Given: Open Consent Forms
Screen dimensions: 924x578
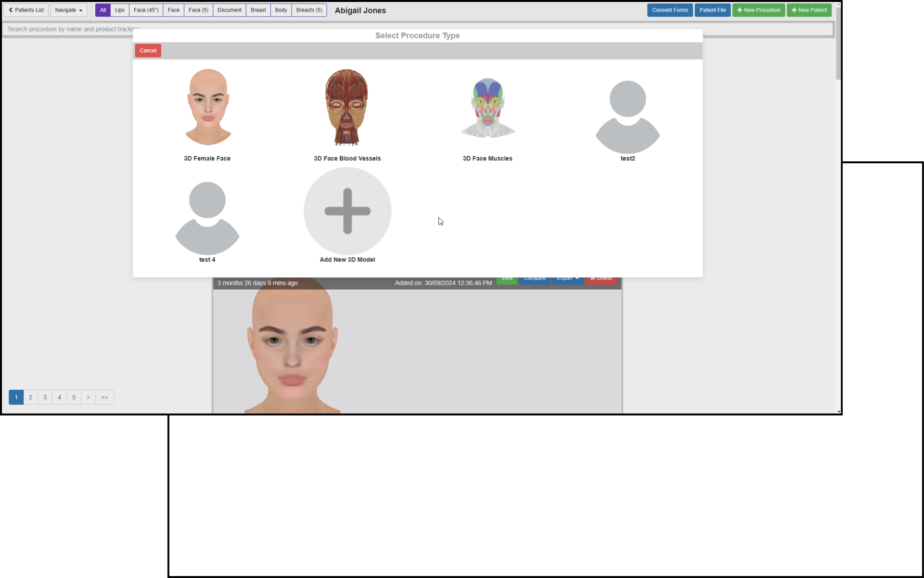Looking at the screenshot, I should pos(669,10).
